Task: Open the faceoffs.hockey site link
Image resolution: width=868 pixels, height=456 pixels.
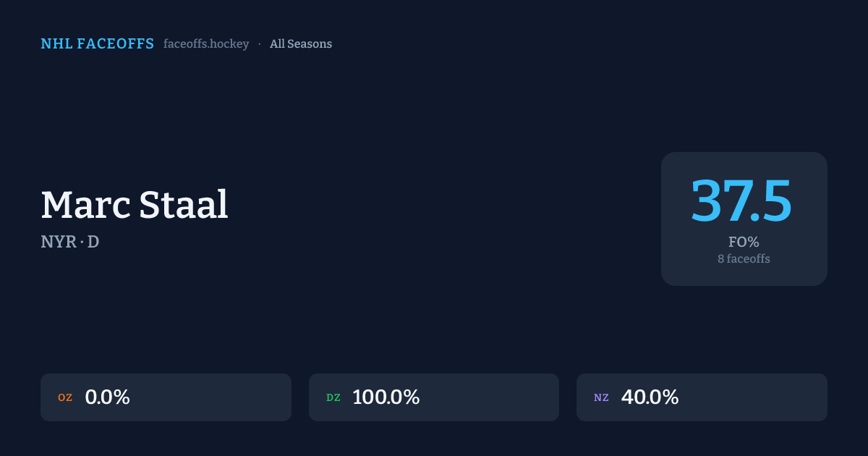Action: pyautogui.click(x=206, y=44)
